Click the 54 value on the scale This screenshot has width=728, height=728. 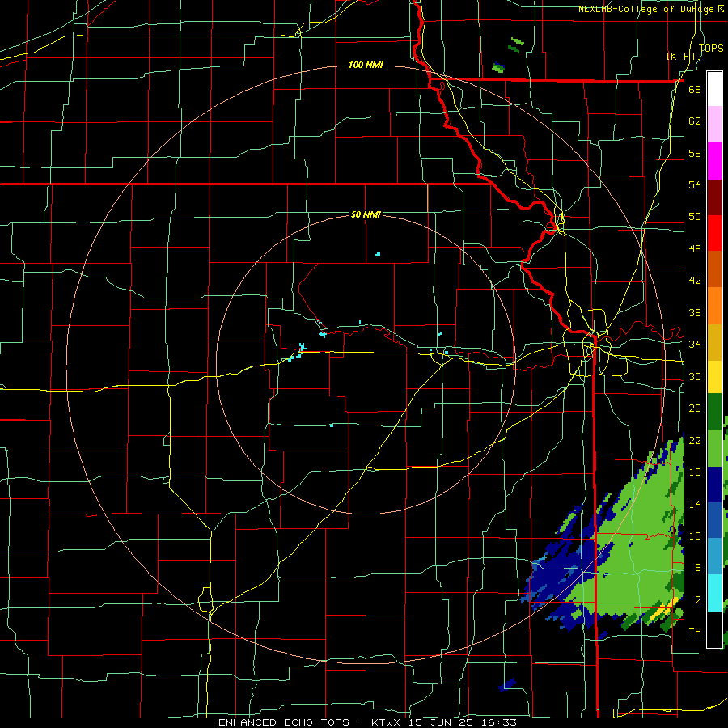(x=695, y=184)
